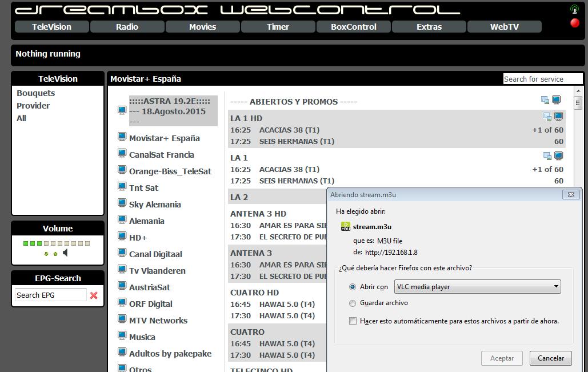Select the Abrir con radio option
Image resolution: width=588 pixels, height=372 pixels.
click(x=353, y=287)
